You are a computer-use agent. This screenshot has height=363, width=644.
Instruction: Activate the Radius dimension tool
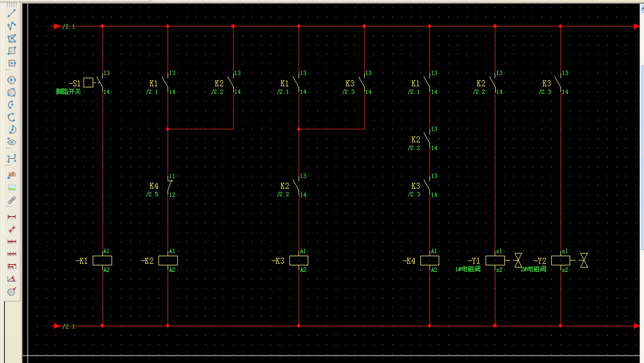coord(11,292)
